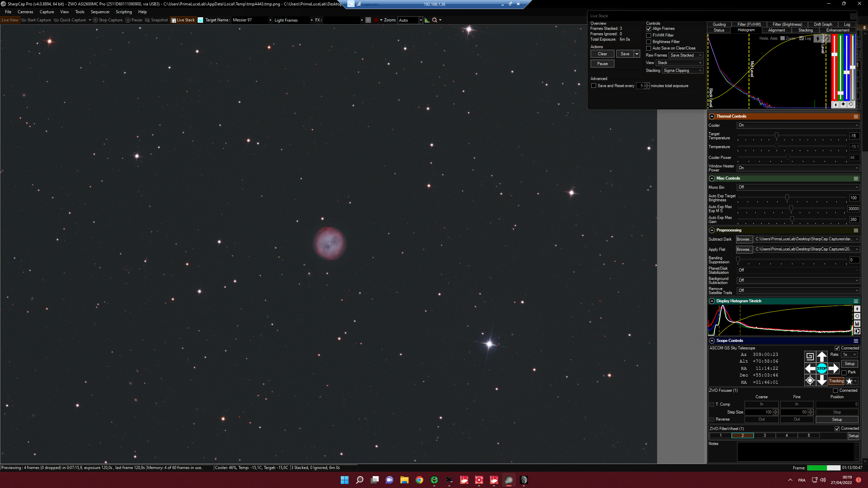This screenshot has width=868, height=488.
Task: Open Thermal Controls panel hamburger menu
Action: coord(856,117)
